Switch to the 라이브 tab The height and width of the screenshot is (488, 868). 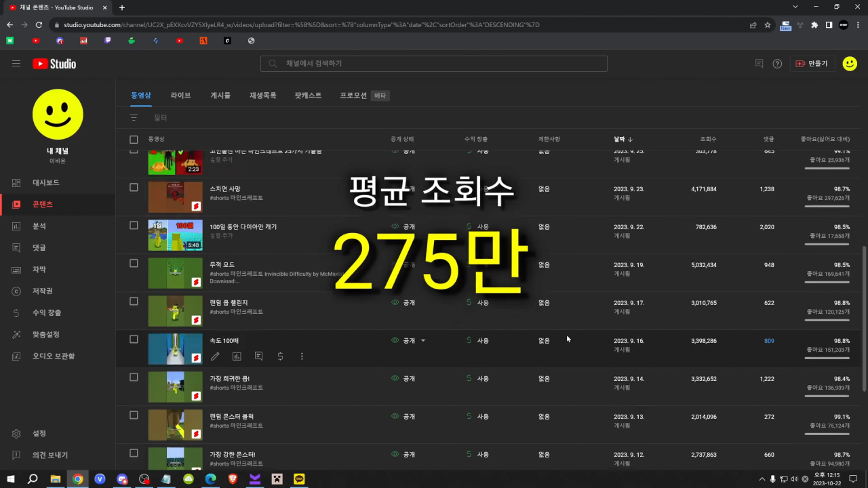(x=180, y=96)
